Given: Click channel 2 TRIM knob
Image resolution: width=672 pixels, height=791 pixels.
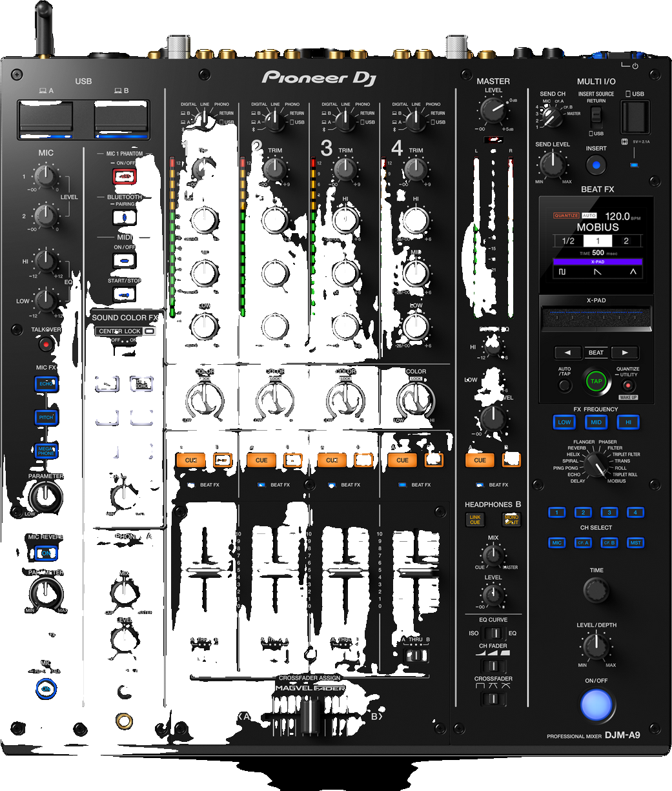Looking at the screenshot, I should pos(274,170).
